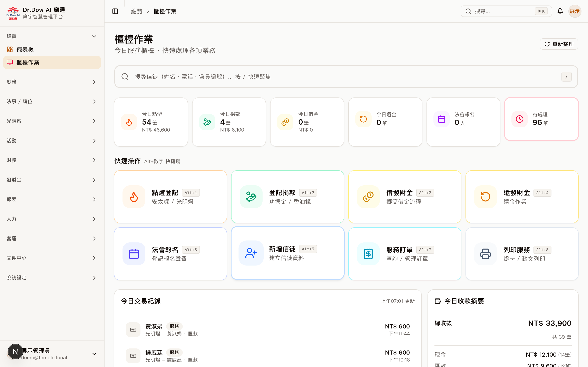588x367 pixels.
Task: Click the 重新整理 refresh button
Action: click(559, 44)
